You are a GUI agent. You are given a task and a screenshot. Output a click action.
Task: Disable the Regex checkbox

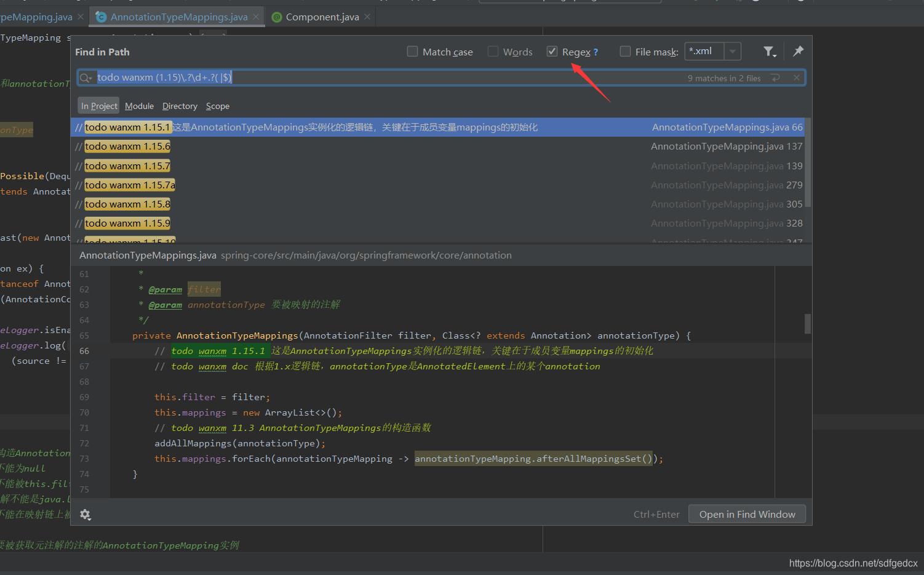coord(552,52)
